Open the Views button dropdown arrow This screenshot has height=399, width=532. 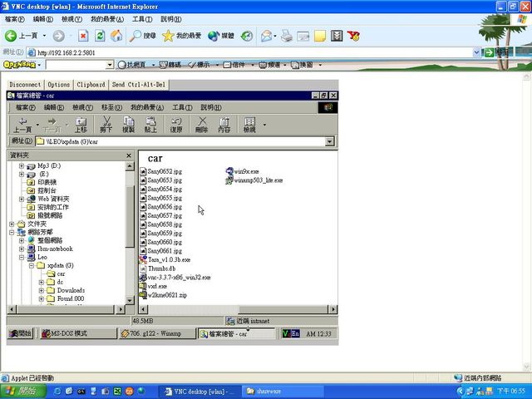click(264, 125)
